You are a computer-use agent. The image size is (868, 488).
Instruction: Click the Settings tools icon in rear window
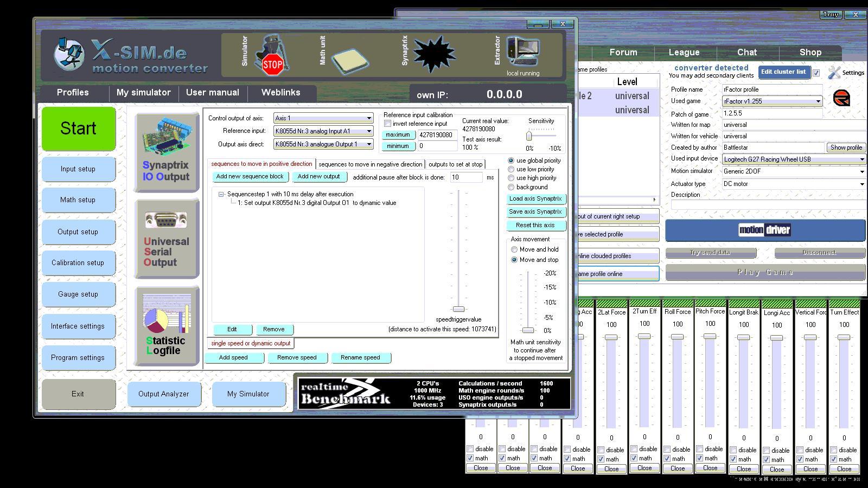point(834,72)
